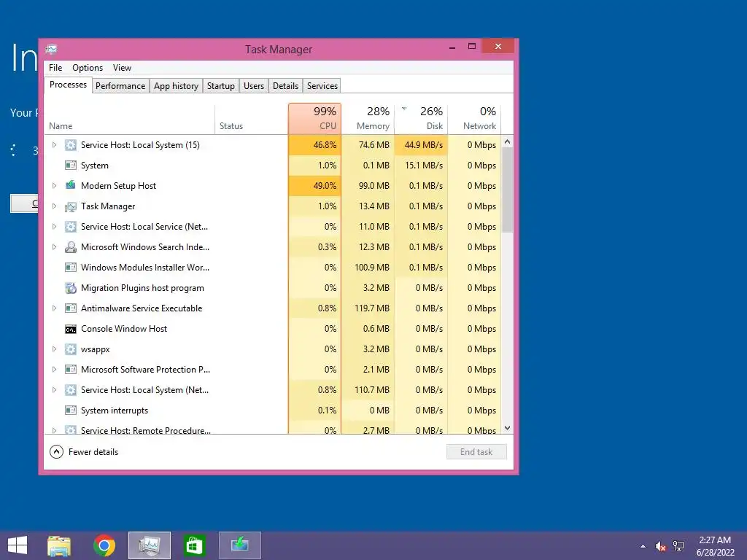
Task: Switch to the Startup tab
Action: pos(220,86)
